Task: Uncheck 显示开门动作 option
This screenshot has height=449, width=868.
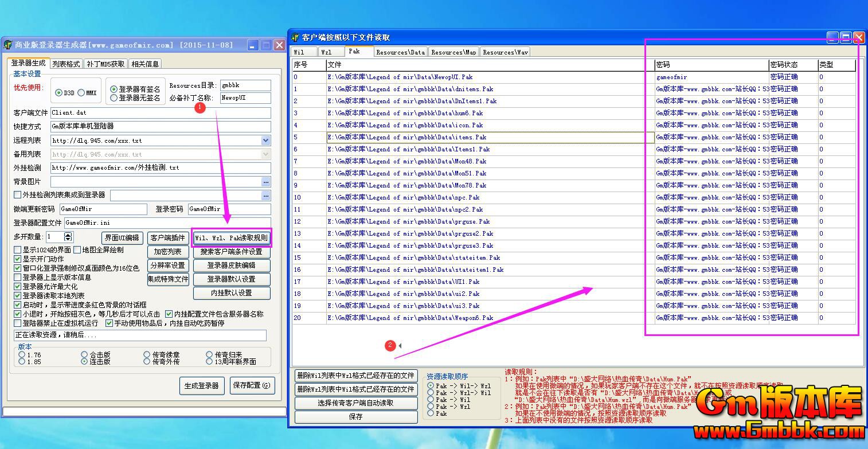Action: point(18,259)
